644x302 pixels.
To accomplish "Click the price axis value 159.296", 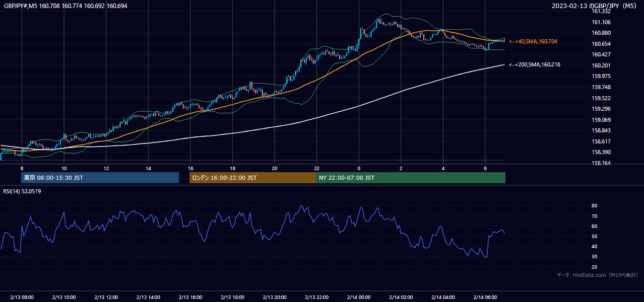I will (601, 109).
